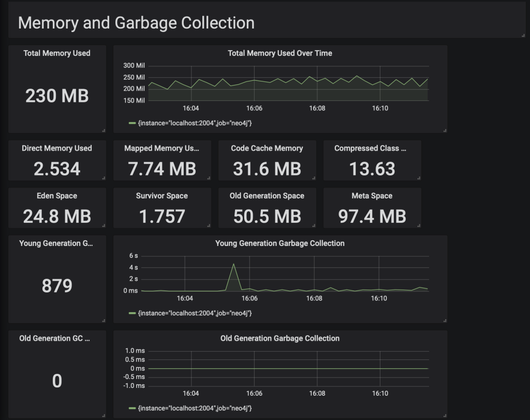Image resolution: width=530 pixels, height=420 pixels.
Task: Click resize handle on the Survivor Space panel
Action: tap(209, 225)
